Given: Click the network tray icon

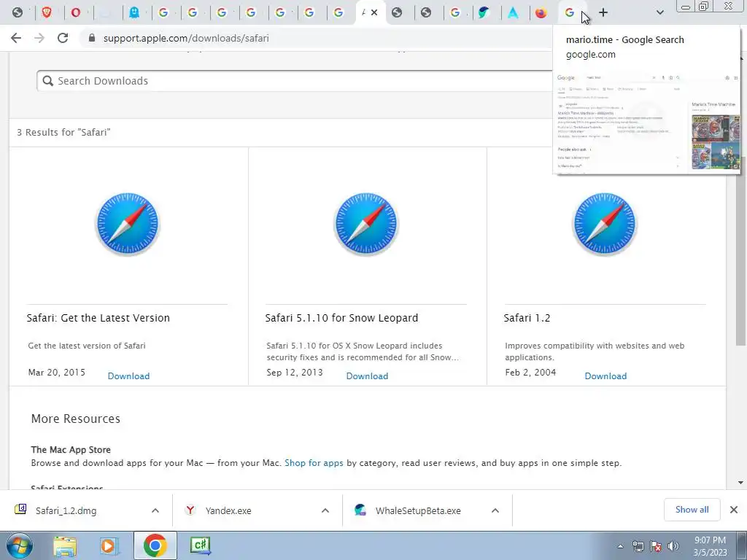Looking at the screenshot, I should click(638, 546).
